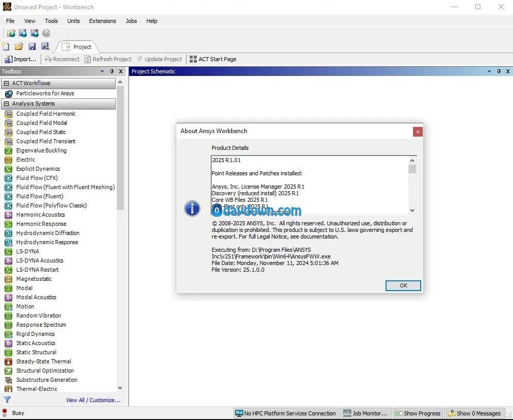Open the Tools menu
This screenshot has width=513, height=420.
52,21
